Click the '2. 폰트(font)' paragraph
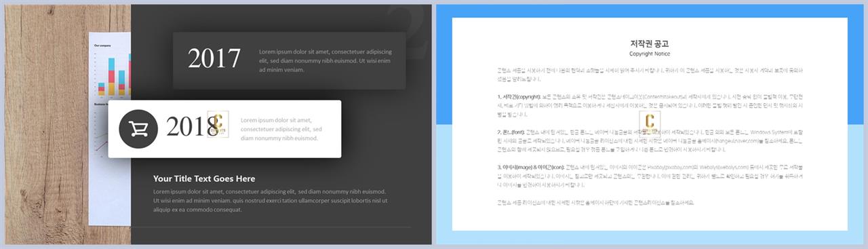Image resolution: width=868 pixels, height=249 pixels. (x=650, y=140)
